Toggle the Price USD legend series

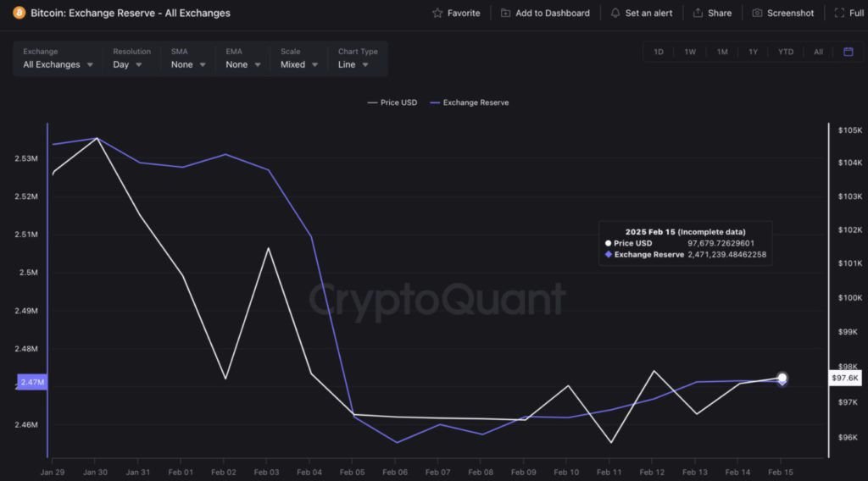[392, 102]
